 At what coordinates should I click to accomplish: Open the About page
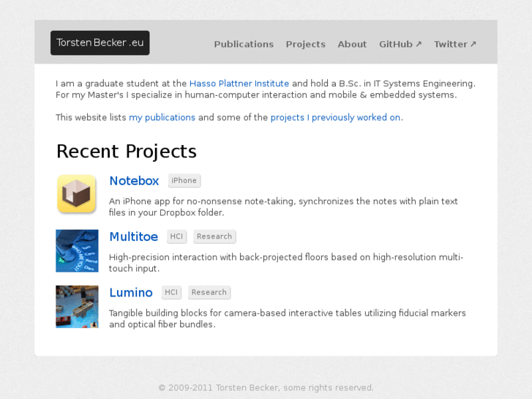tap(352, 45)
